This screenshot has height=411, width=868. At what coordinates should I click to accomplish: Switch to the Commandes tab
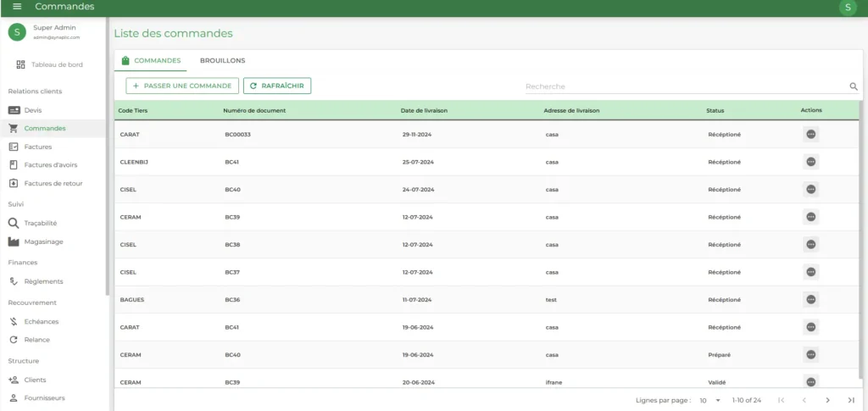point(151,61)
